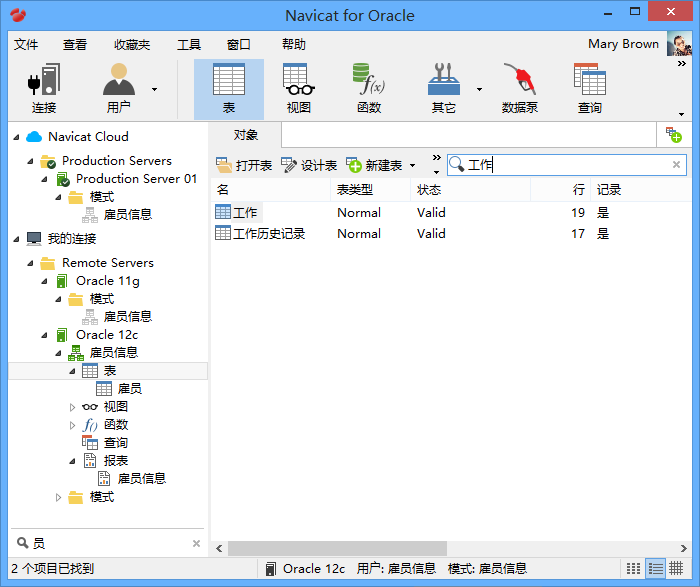The width and height of the screenshot is (700, 587).
Task: Collapse the Production Server 01 node
Action: (x=44, y=179)
